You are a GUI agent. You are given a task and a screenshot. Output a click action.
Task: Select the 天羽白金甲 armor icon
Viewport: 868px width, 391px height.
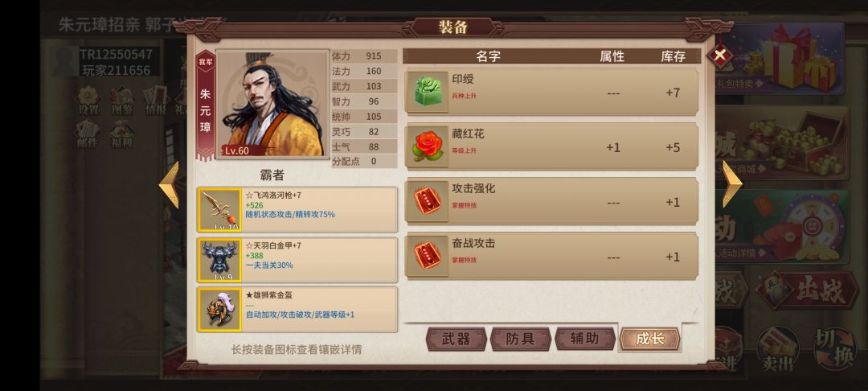coord(219,260)
